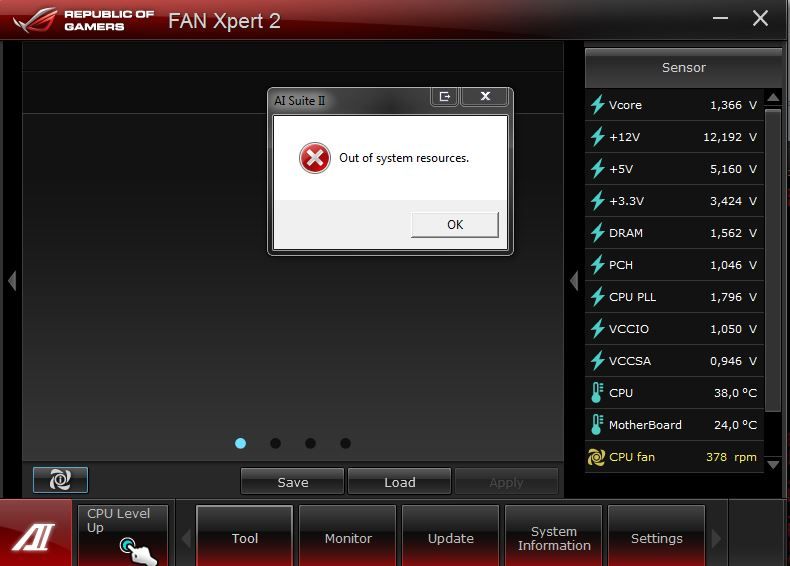The image size is (790, 566).
Task: Open the Monitor menu tab
Action: [x=348, y=538]
